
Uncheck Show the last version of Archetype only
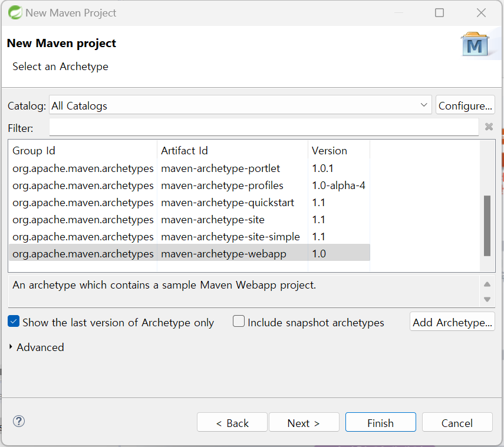coord(14,322)
